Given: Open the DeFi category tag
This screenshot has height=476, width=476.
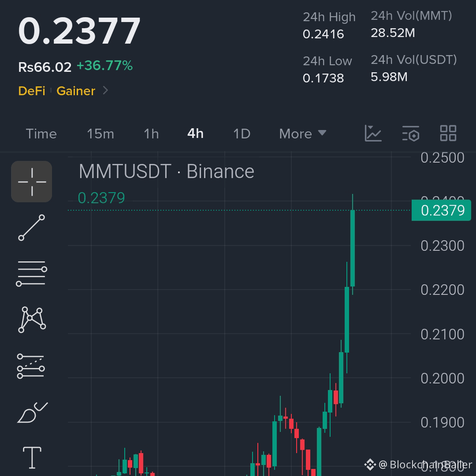Looking at the screenshot, I should pyautogui.click(x=32, y=91).
